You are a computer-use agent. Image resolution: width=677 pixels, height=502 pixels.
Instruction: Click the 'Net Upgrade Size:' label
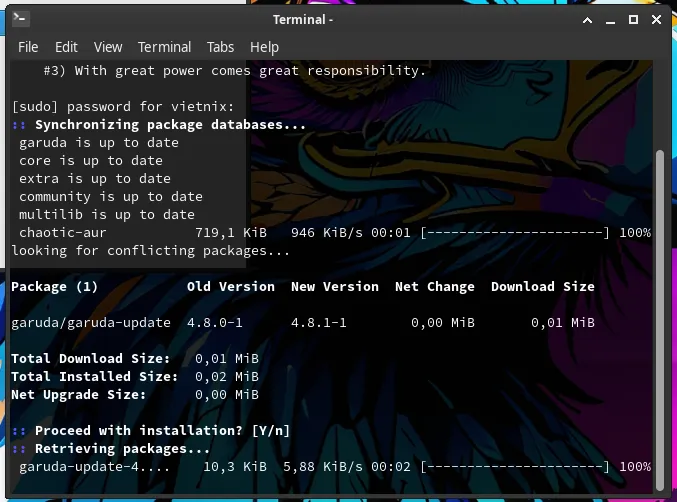click(79, 395)
